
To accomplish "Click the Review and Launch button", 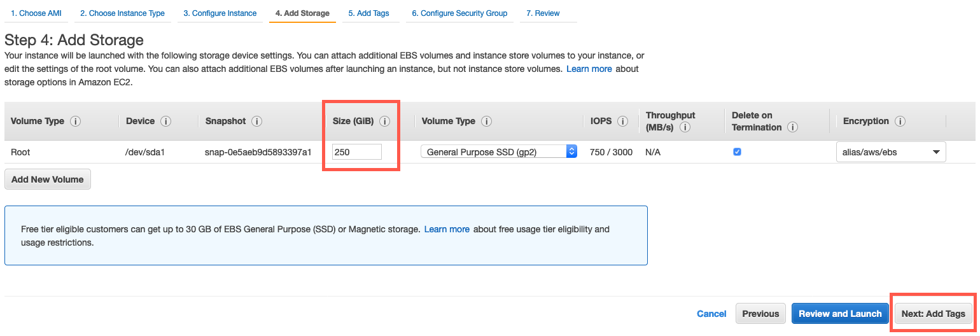I will tap(839, 314).
